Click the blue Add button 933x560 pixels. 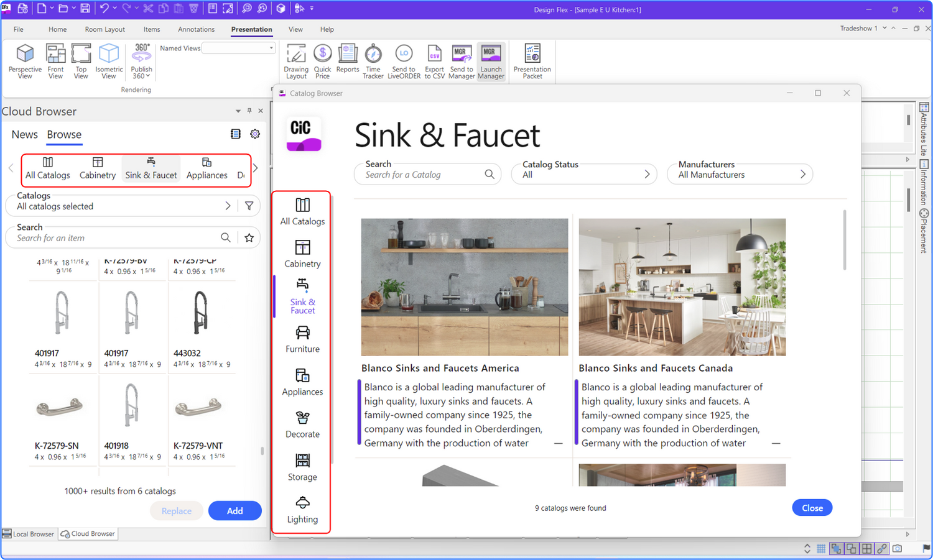pyautogui.click(x=234, y=511)
